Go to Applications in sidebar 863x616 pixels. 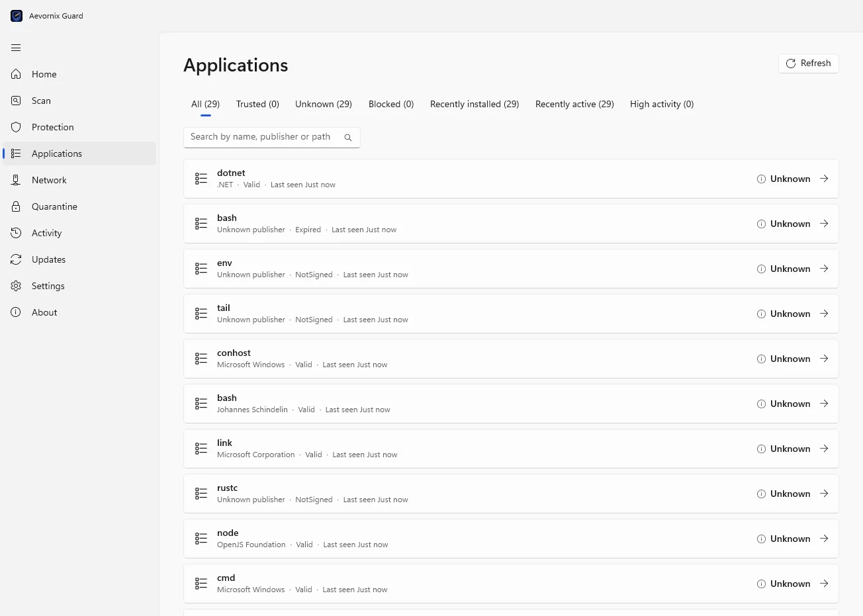79,154
